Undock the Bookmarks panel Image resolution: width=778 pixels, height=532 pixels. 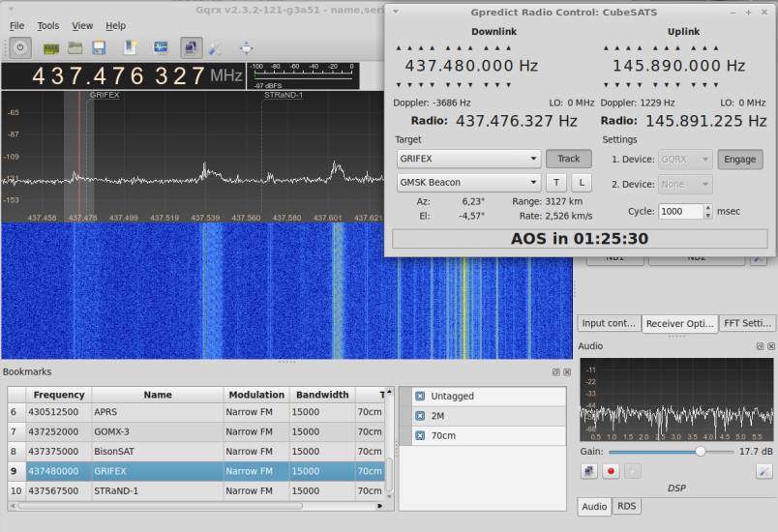pos(556,371)
